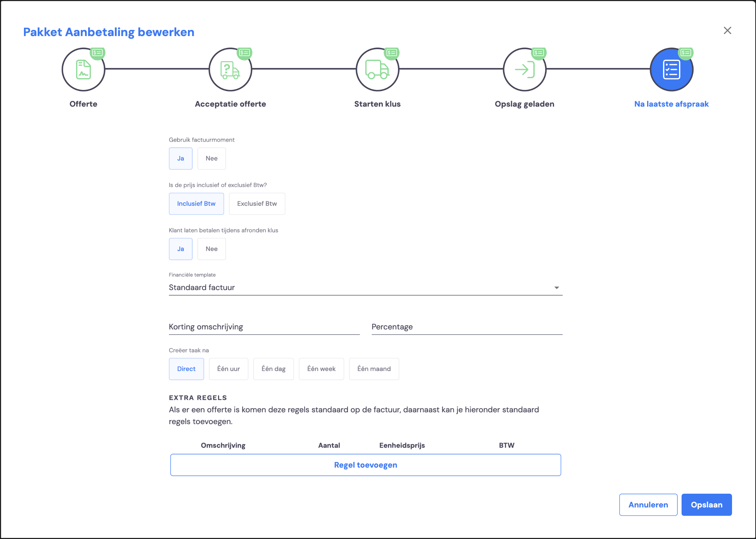Select the Starten klus truck icon

click(377, 69)
